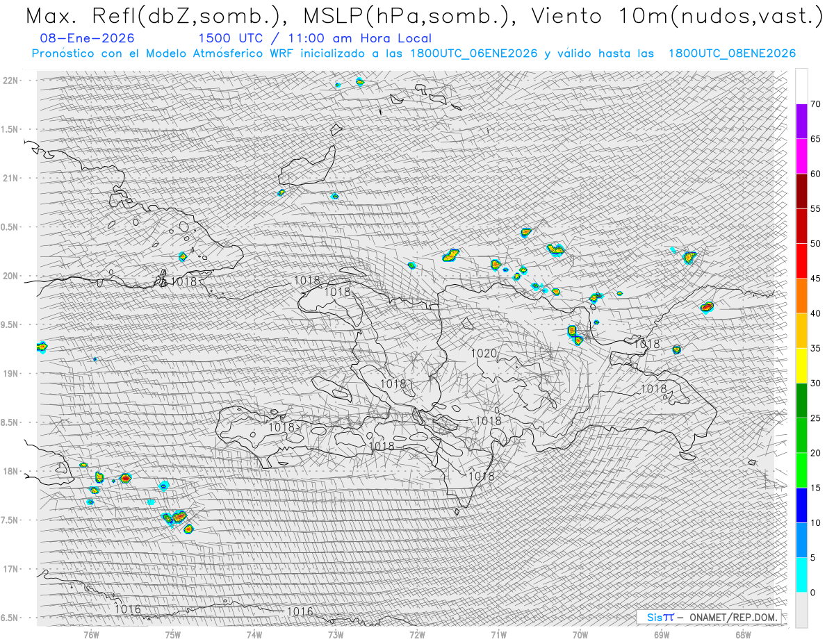Click the '72W' longitude label

(x=417, y=634)
